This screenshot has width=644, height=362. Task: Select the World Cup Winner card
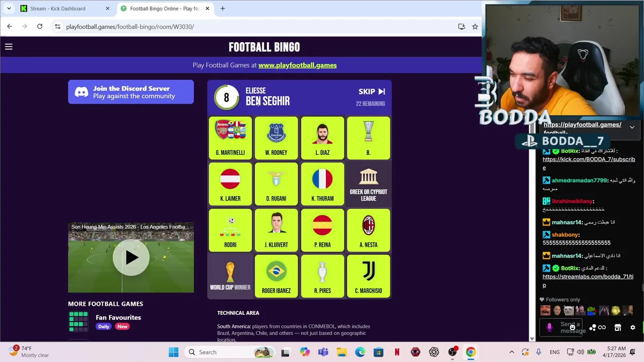(x=230, y=276)
